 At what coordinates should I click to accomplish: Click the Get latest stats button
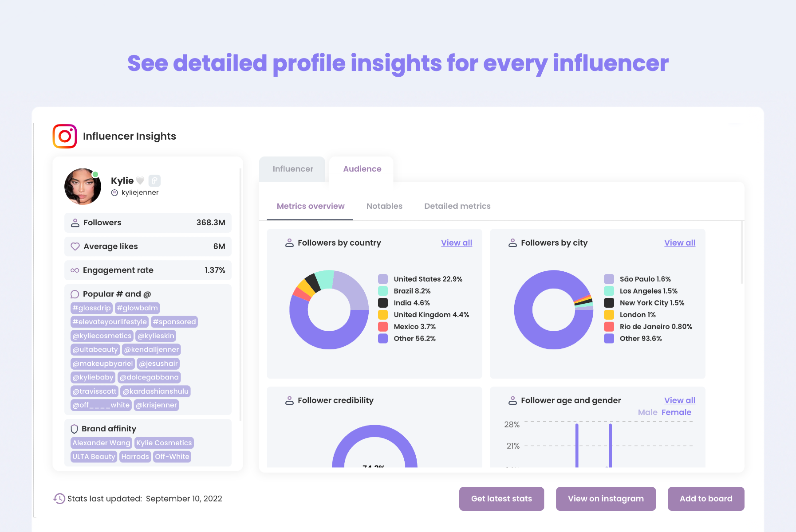[501, 499]
